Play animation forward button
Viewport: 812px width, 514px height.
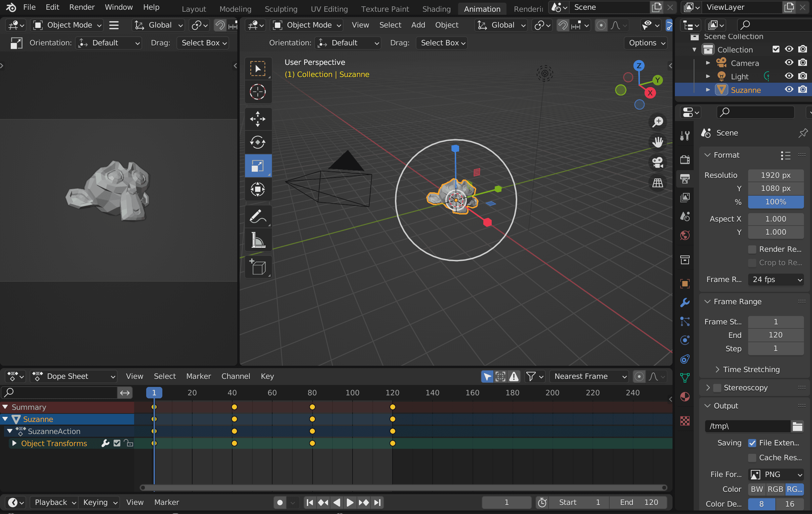click(x=350, y=503)
